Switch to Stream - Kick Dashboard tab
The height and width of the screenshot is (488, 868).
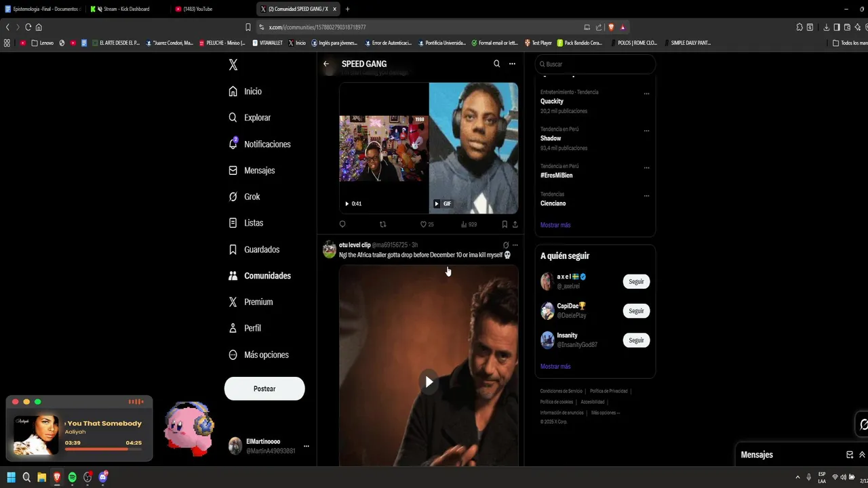click(126, 9)
